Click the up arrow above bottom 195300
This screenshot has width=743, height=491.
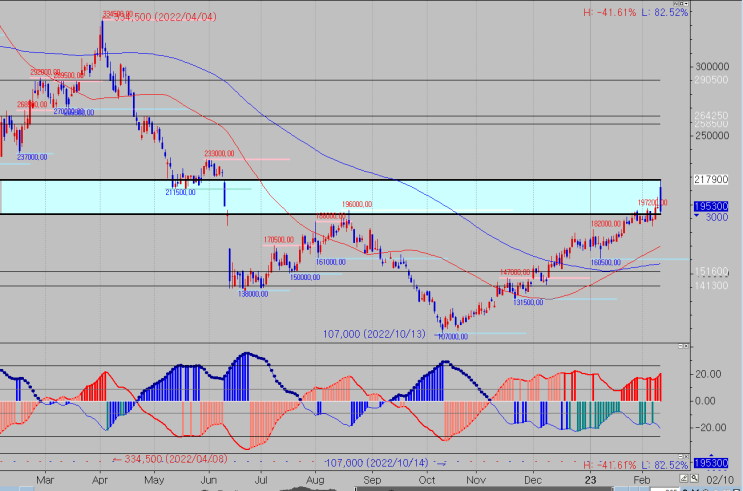pyautogui.click(x=711, y=456)
